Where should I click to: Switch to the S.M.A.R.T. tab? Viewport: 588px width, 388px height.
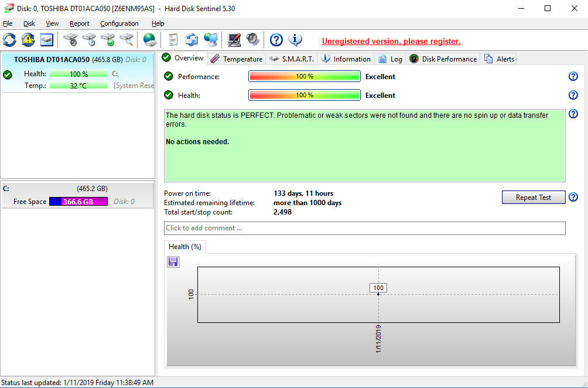tap(292, 59)
